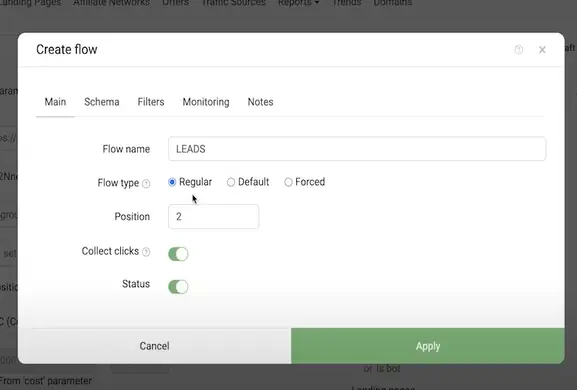The width and height of the screenshot is (577, 390).
Task: Open the Notes tab
Action: [x=260, y=102]
